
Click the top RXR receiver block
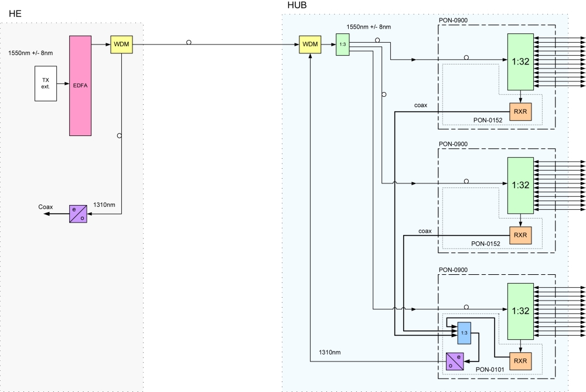click(x=520, y=112)
